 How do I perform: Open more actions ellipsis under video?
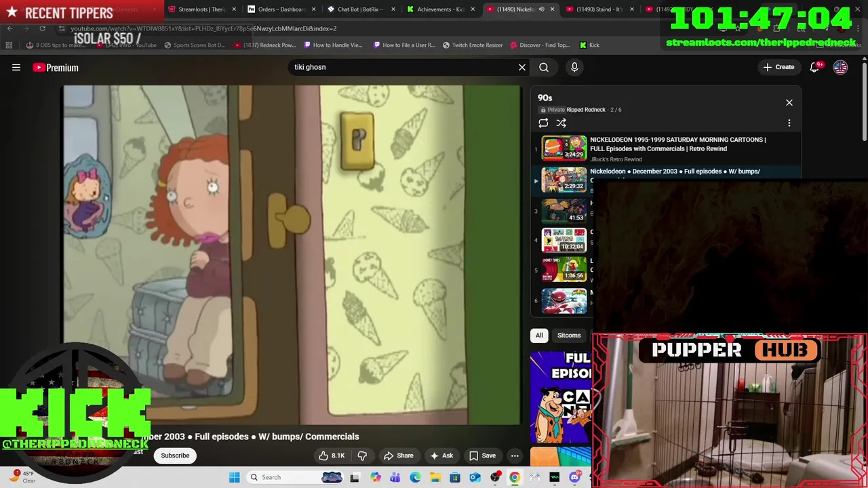click(x=515, y=455)
